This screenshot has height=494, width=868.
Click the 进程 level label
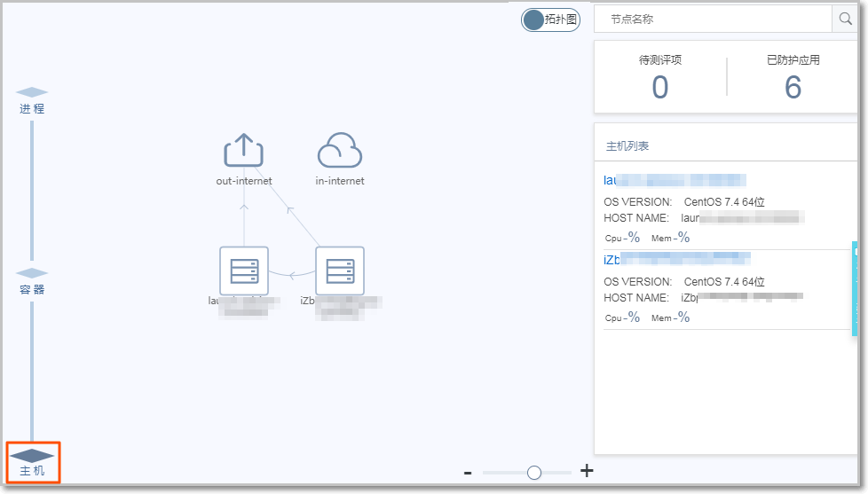32,109
